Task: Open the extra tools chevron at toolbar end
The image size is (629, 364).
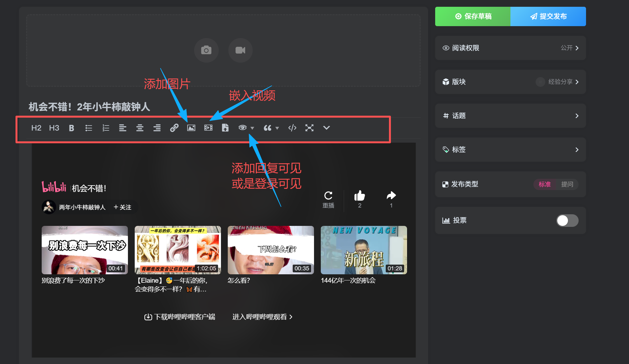Action: [326, 128]
